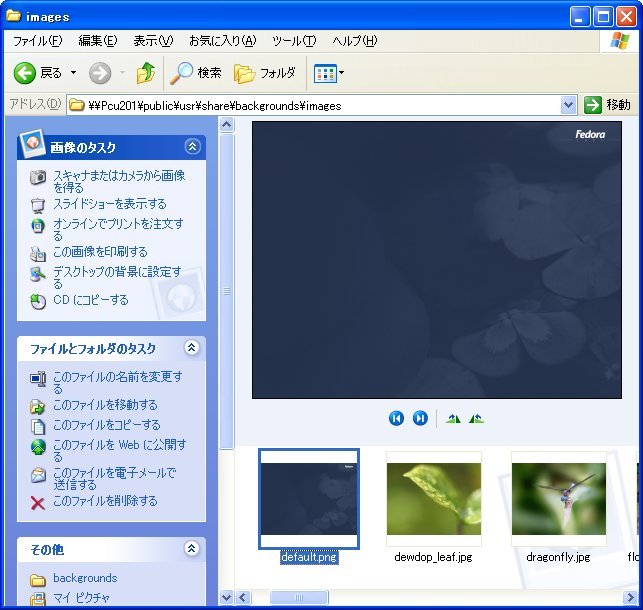The width and height of the screenshot is (643, 610).
Task: Open the ヘルプ(H) menu
Action: [x=355, y=41]
